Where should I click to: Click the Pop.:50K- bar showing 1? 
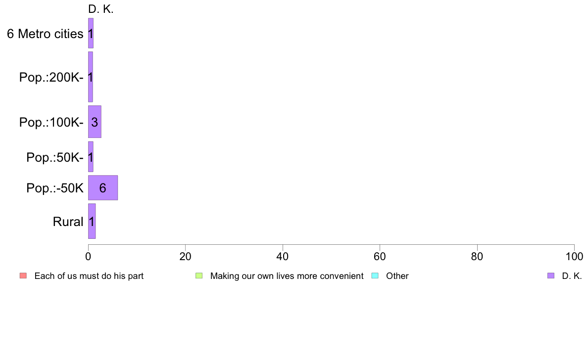tap(91, 157)
